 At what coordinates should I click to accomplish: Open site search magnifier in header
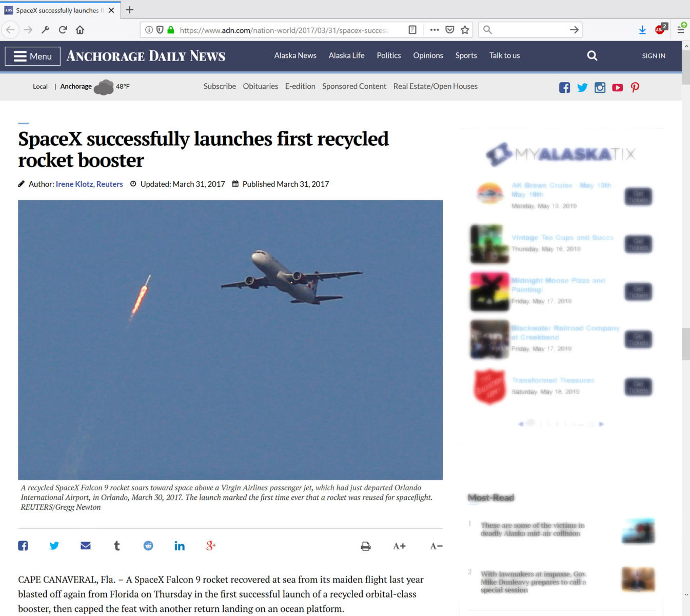pos(592,55)
